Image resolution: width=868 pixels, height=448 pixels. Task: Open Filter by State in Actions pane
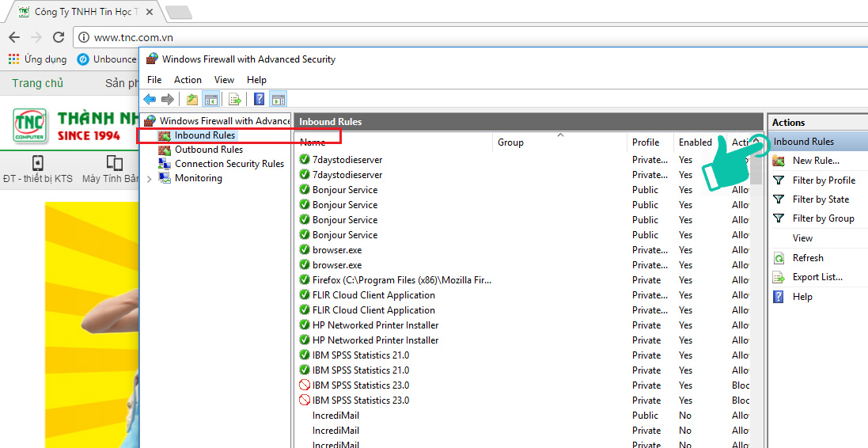(821, 199)
